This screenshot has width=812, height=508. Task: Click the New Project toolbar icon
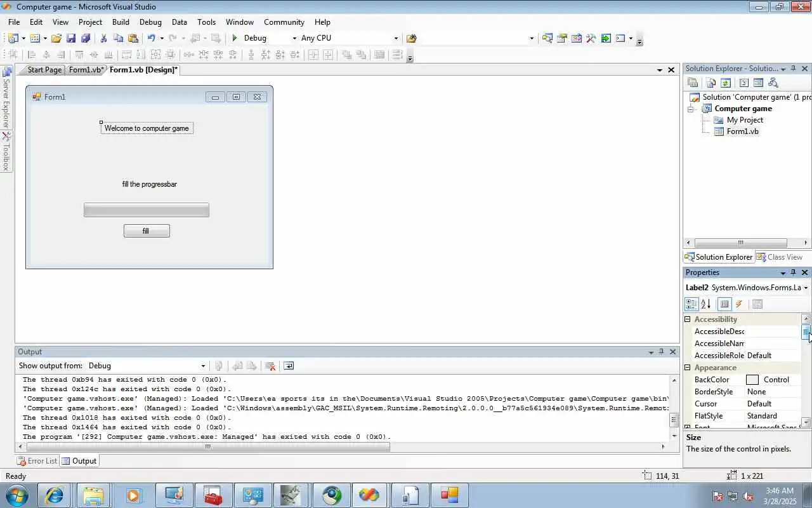13,38
